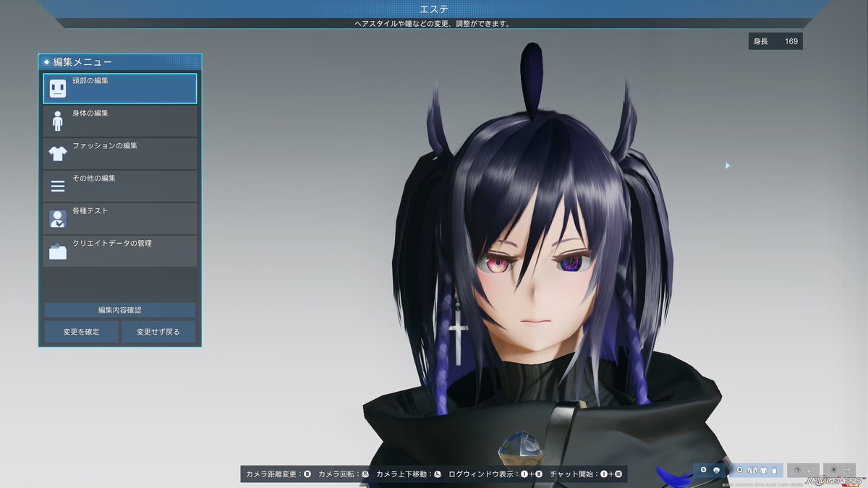Choose その他の編集 menu entry

119,186
